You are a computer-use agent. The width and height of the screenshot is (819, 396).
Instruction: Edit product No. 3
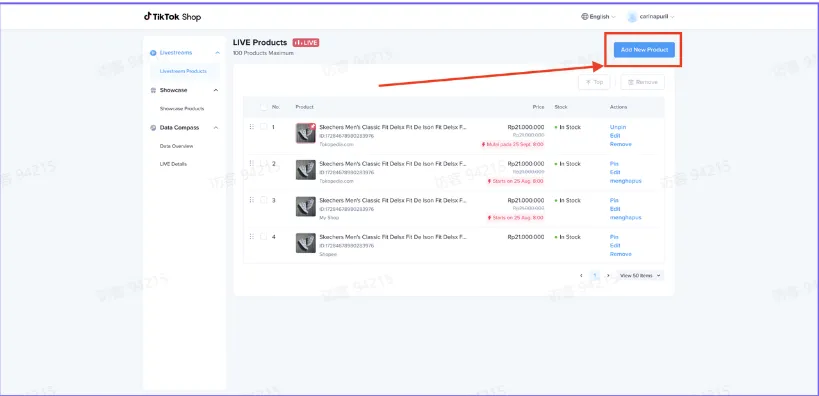[x=615, y=209]
